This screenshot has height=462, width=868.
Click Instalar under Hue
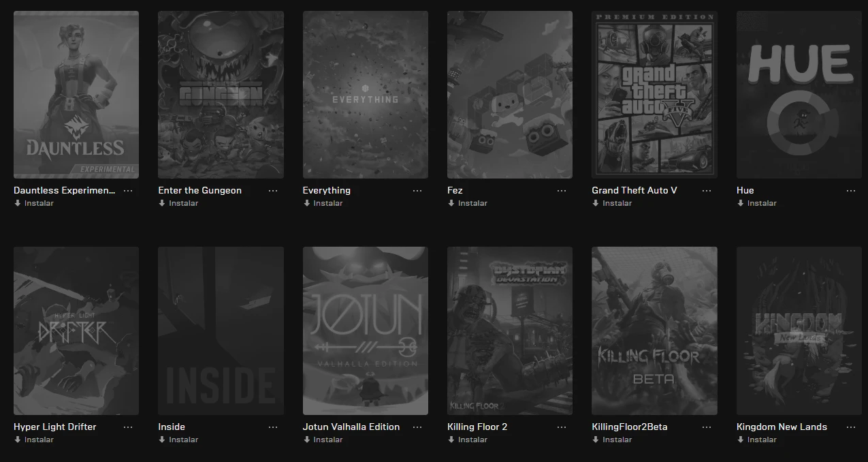point(762,203)
